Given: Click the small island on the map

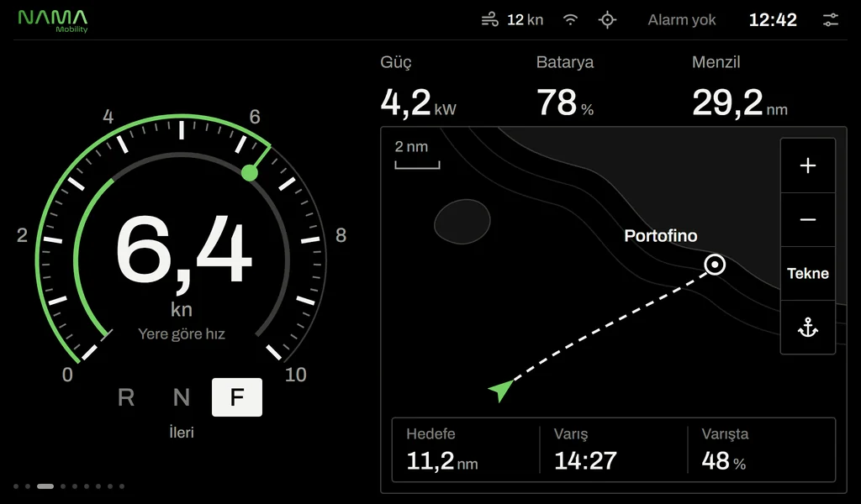Looking at the screenshot, I should (x=462, y=222).
